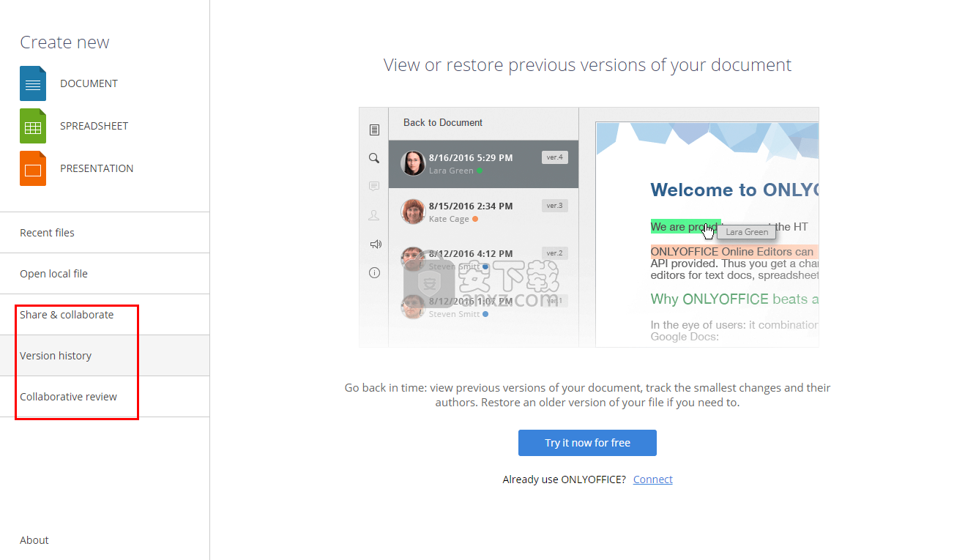
Task: Select Open local file
Action: (105, 274)
